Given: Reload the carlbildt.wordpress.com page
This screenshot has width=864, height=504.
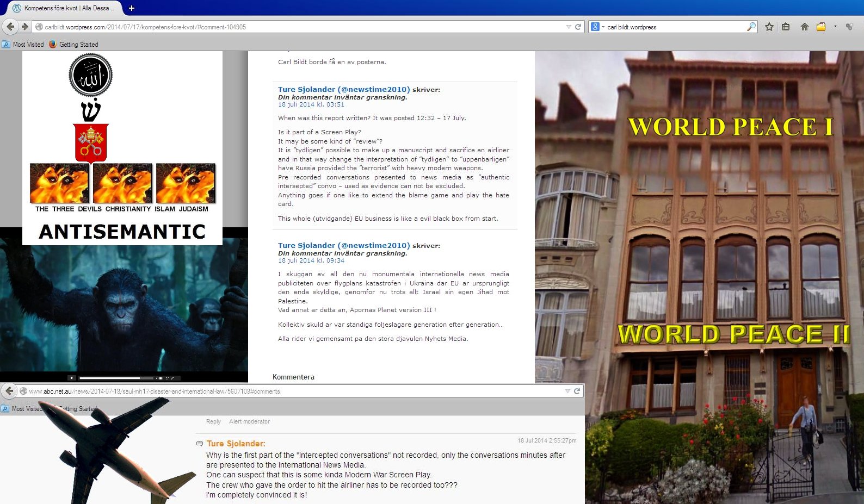Looking at the screenshot, I should 578,27.
